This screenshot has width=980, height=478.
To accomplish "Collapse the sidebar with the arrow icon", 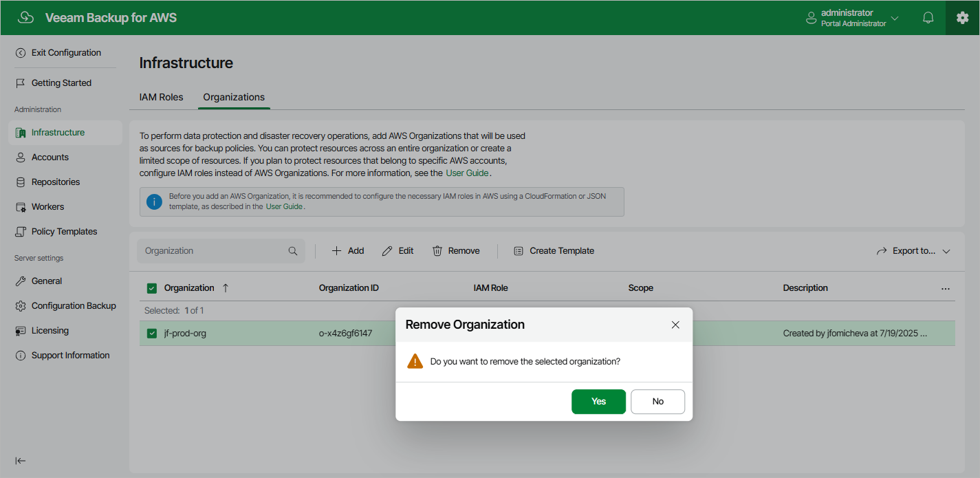I will [x=21, y=461].
